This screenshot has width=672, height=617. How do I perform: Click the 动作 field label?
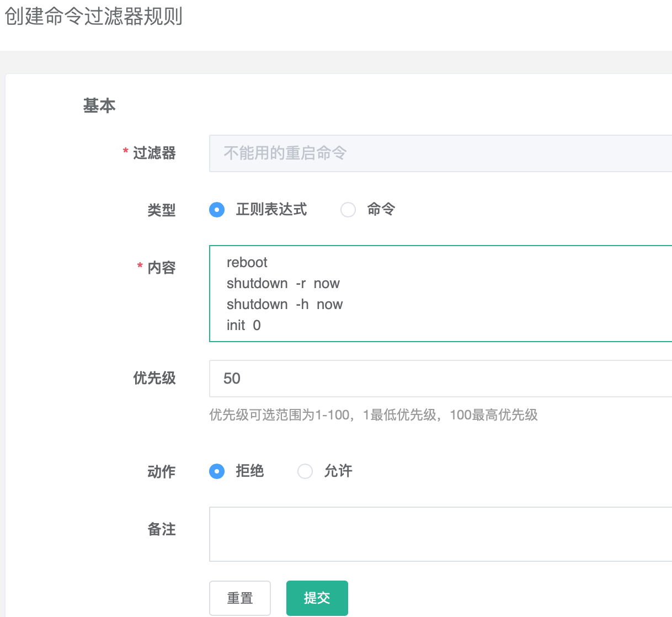pyautogui.click(x=161, y=471)
